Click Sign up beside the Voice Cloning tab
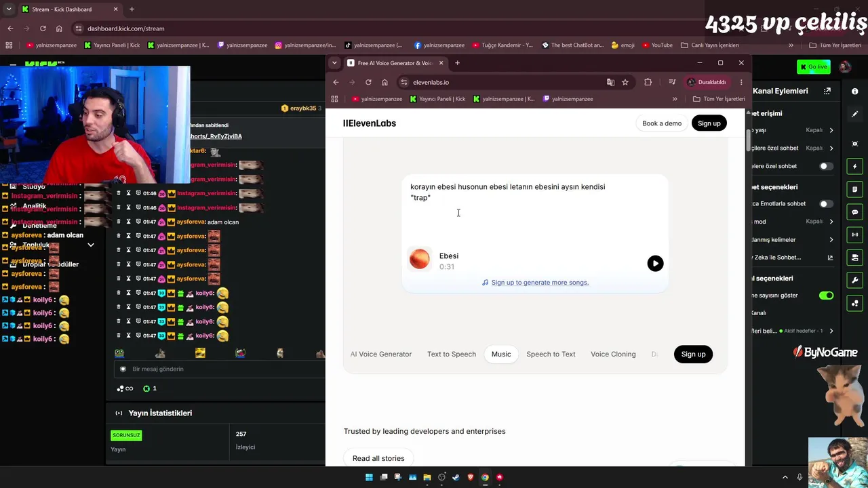The width and height of the screenshot is (868, 488). tap(693, 354)
